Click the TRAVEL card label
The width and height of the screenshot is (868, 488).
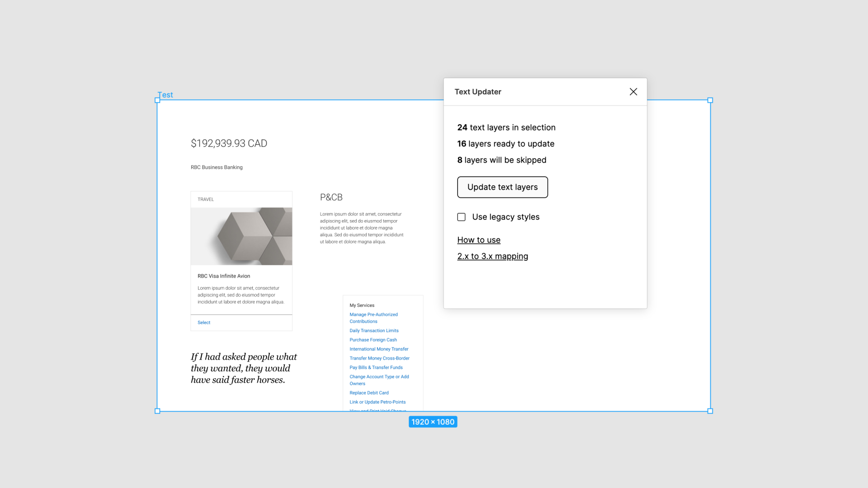point(206,199)
